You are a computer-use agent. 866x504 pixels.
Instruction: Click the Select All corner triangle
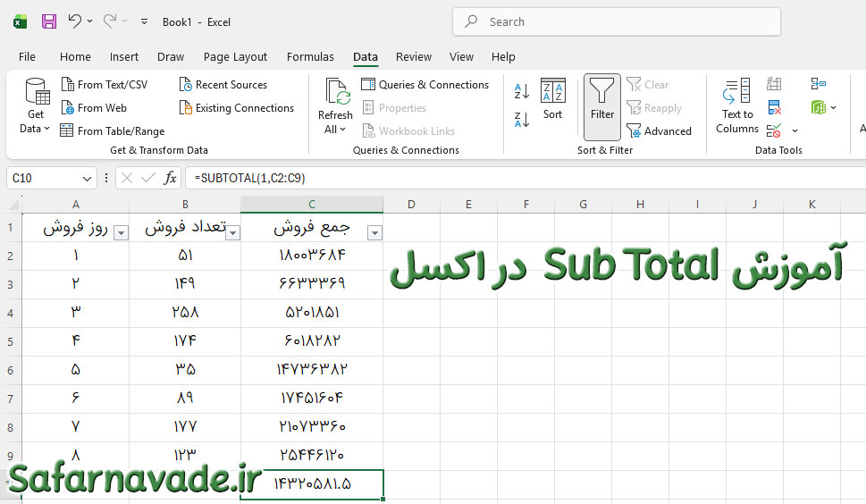pos(14,205)
